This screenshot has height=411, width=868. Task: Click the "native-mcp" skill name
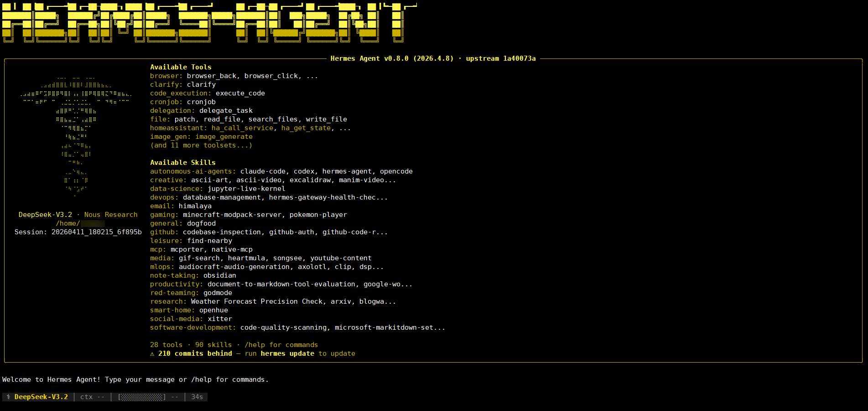click(x=232, y=249)
